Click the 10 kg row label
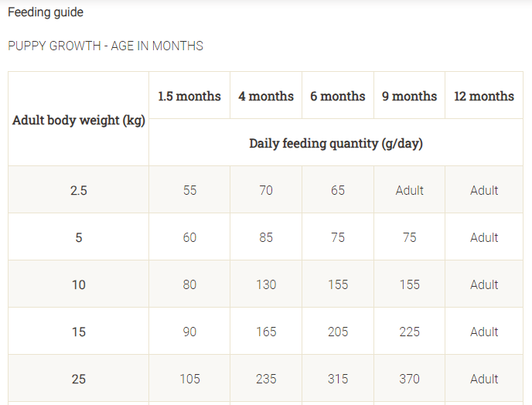 click(79, 284)
